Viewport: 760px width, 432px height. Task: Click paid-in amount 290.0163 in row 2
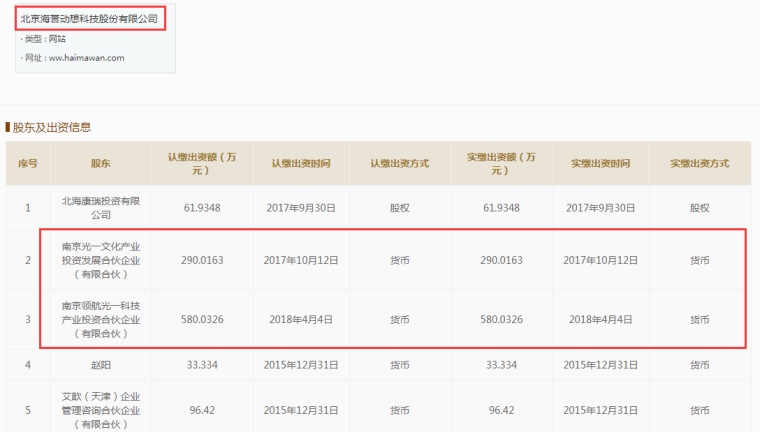click(x=501, y=260)
